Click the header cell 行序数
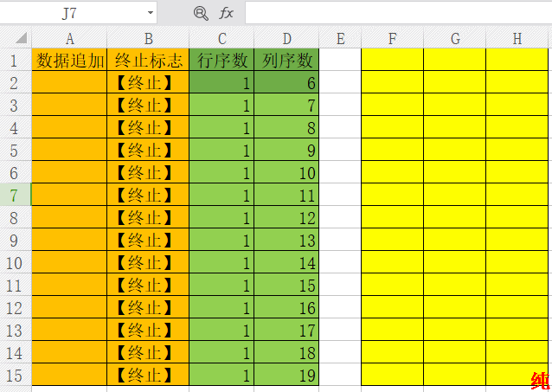The height and width of the screenshot is (392, 552). pos(221,60)
